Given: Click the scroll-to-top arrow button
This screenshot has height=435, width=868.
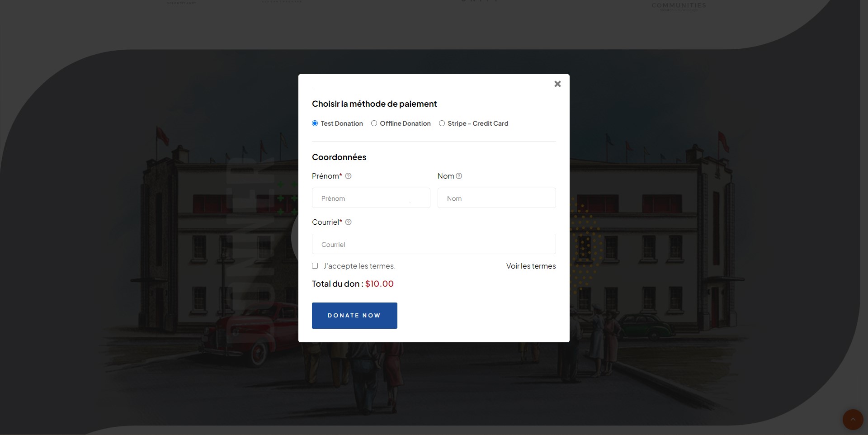Looking at the screenshot, I should click(x=853, y=420).
